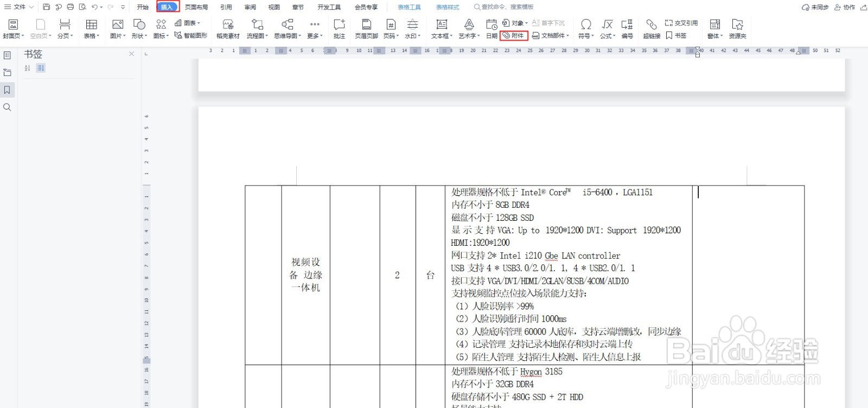868x408 pixels.
Task: Click the table cell containing 视频设备 边缘一体机
Action: [305, 275]
